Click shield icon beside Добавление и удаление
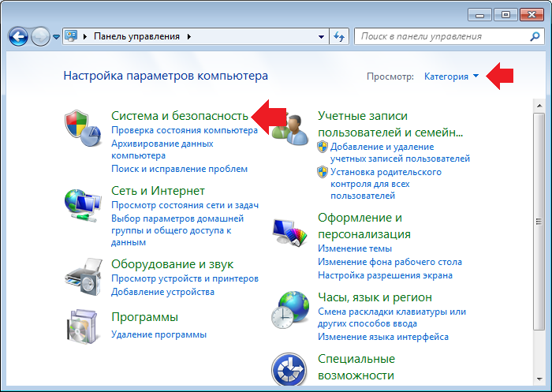This screenshot has width=552, height=392. [x=323, y=147]
